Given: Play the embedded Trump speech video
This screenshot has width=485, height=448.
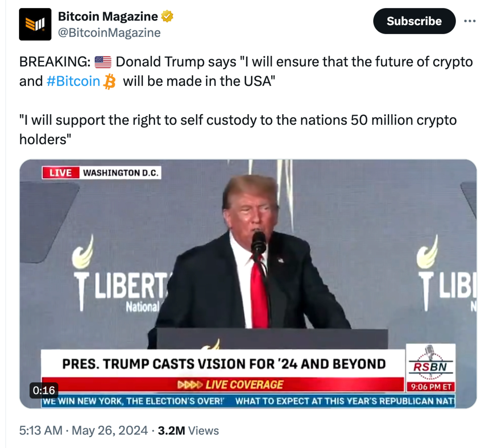Looking at the screenshot, I should (x=248, y=284).
